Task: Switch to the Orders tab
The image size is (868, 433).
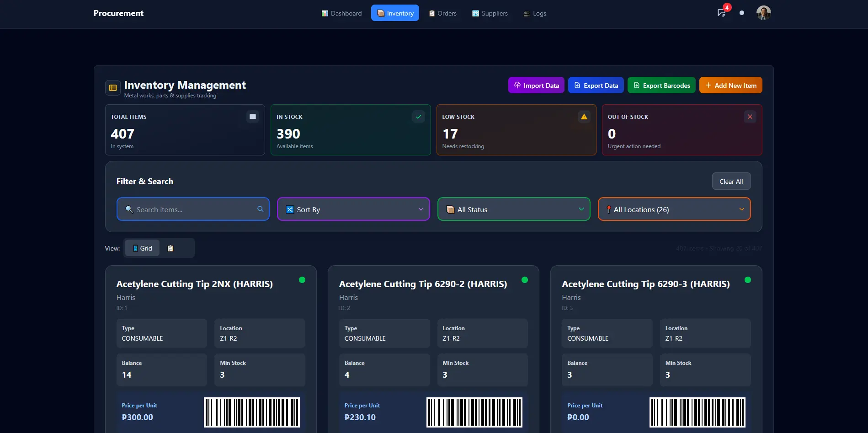Action: 442,13
